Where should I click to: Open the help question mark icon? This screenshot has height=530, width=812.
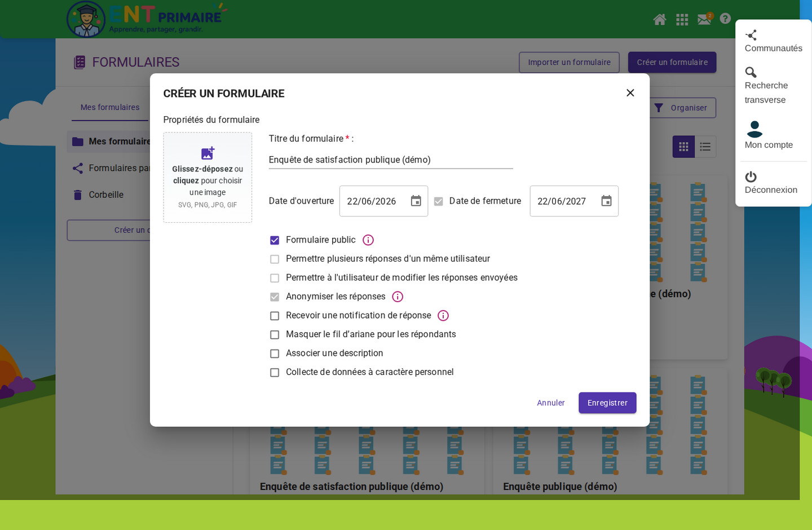pyautogui.click(x=725, y=19)
